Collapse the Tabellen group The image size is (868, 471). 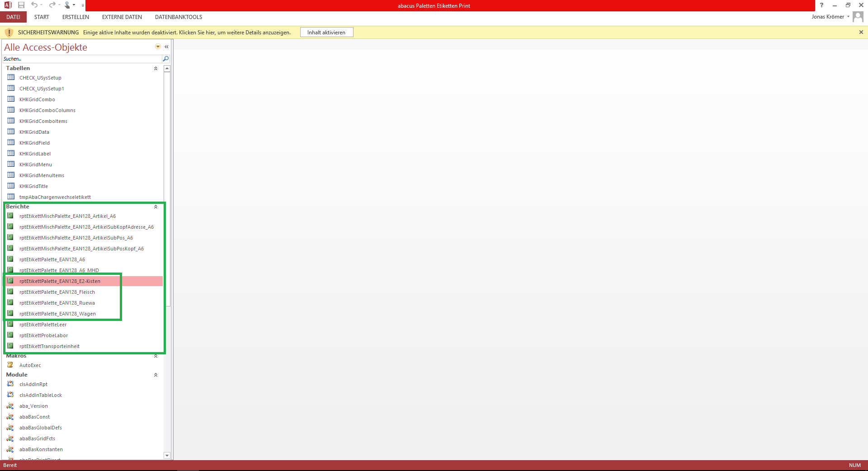pyautogui.click(x=156, y=69)
